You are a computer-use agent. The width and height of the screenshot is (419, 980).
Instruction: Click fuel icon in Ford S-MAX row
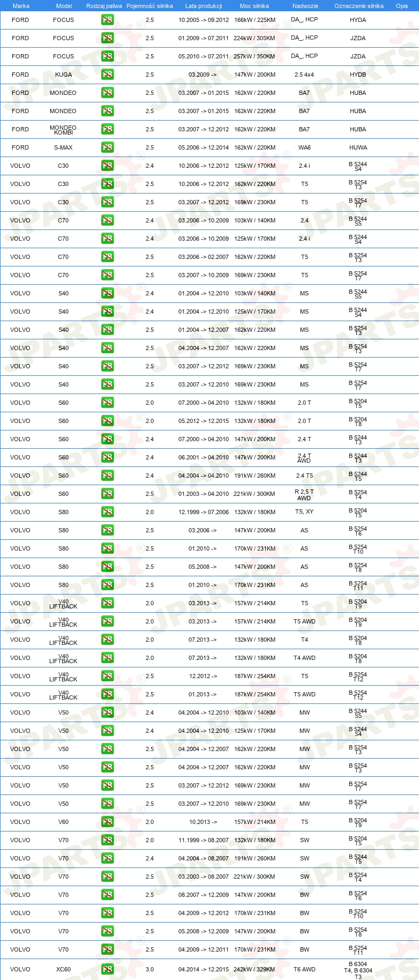107,147
